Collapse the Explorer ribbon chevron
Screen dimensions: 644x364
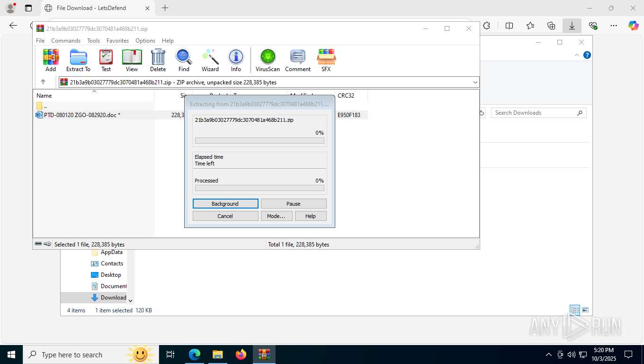click(x=577, y=55)
